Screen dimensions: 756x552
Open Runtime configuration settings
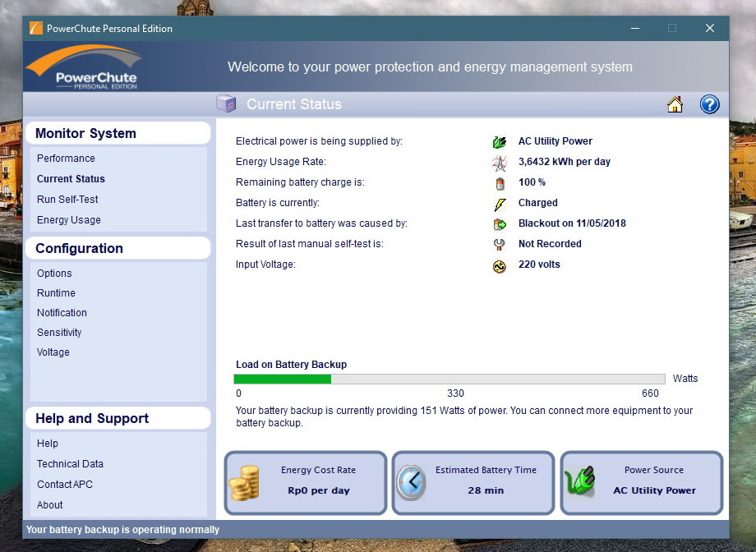click(56, 293)
